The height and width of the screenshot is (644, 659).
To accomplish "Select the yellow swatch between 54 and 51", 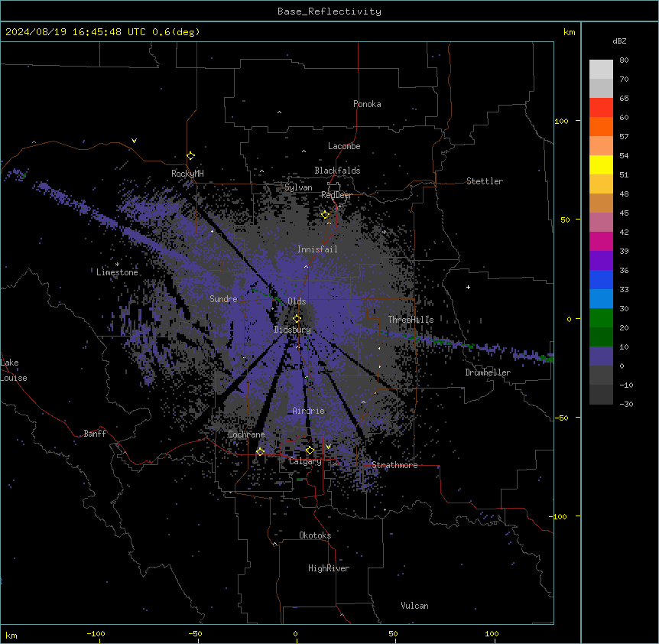I will tap(601, 164).
